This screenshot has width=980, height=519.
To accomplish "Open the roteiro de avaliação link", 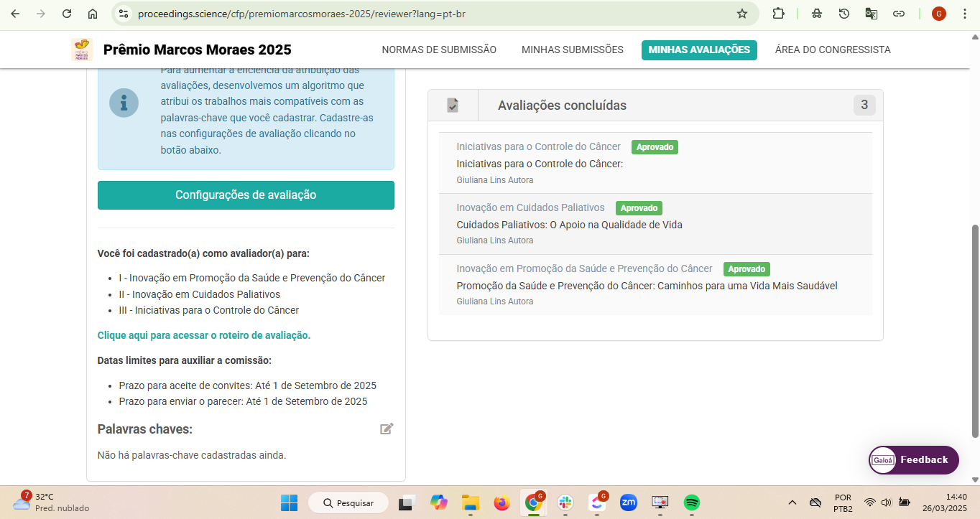I will point(204,335).
